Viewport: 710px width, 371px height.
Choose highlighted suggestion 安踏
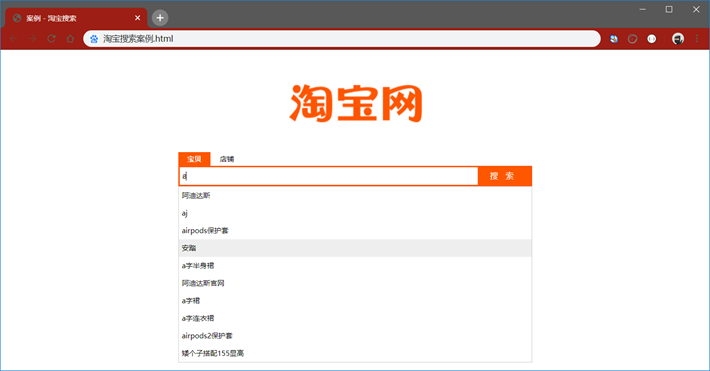(x=355, y=248)
